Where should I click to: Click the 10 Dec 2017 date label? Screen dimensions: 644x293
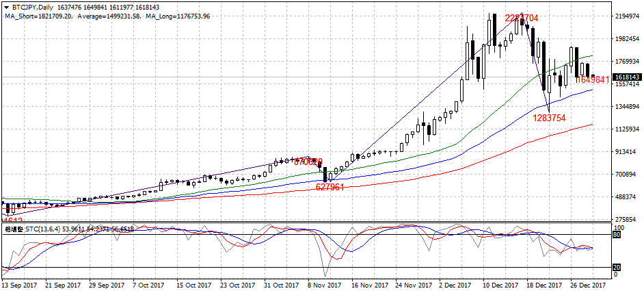click(x=500, y=285)
